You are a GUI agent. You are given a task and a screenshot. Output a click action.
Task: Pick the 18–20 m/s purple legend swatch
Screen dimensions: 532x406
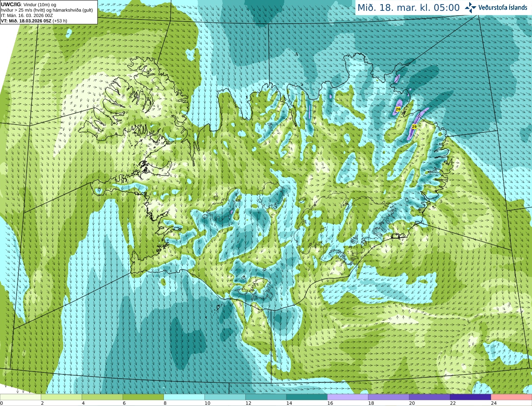tap(389, 397)
